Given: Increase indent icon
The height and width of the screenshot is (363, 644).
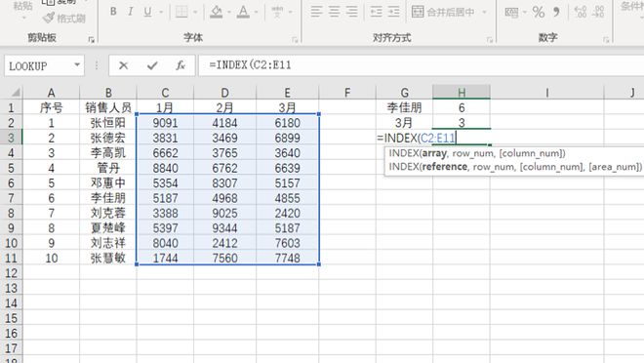Looking at the screenshot, I should click(393, 12).
